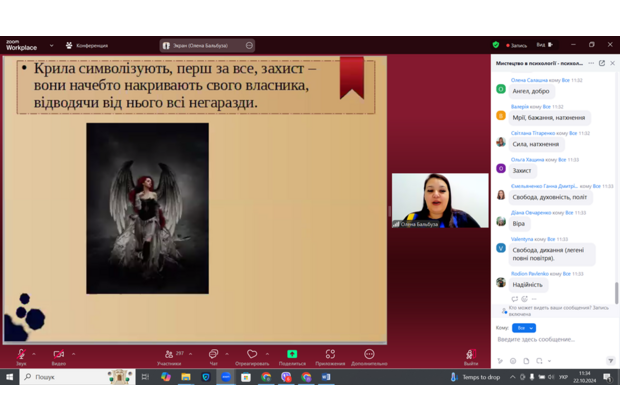Open the Вид view menu

[542, 45]
